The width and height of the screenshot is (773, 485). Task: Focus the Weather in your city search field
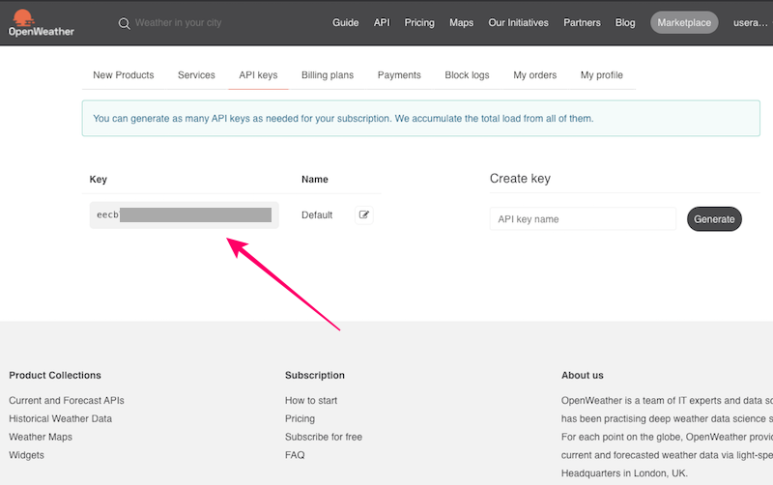click(178, 23)
